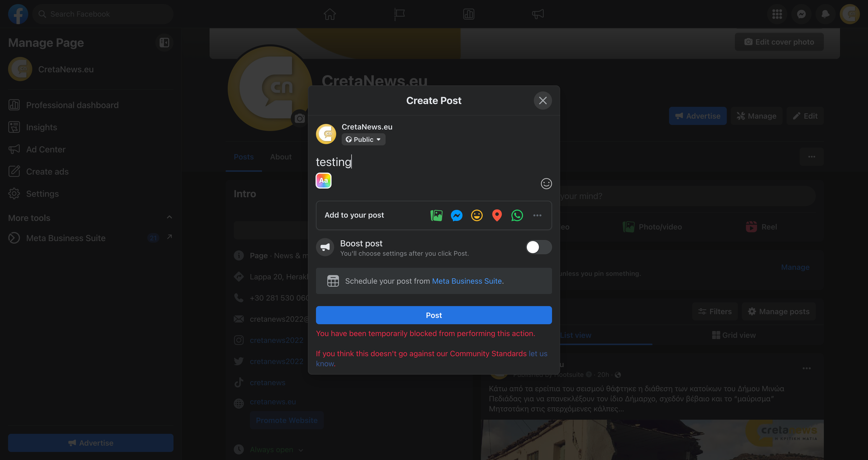This screenshot has height=460, width=868.
Task: Click the Facebook logo icon
Action: [x=18, y=14]
